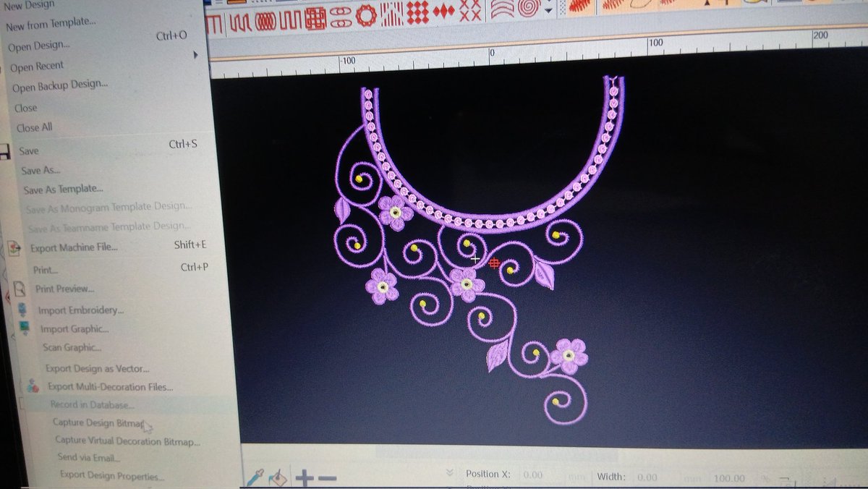Select the contour arcs fill icon
868x489 pixels.
click(x=503, y=8)
